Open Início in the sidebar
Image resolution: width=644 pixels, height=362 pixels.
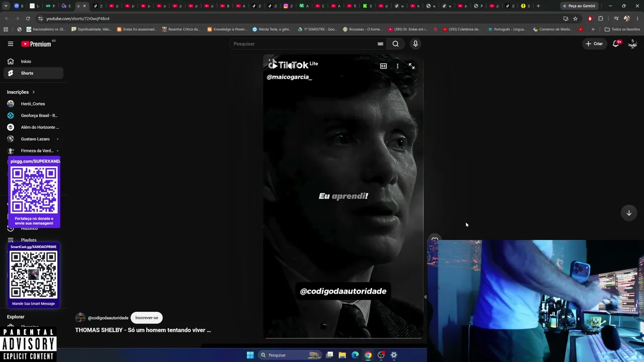(x=33, y=61)
